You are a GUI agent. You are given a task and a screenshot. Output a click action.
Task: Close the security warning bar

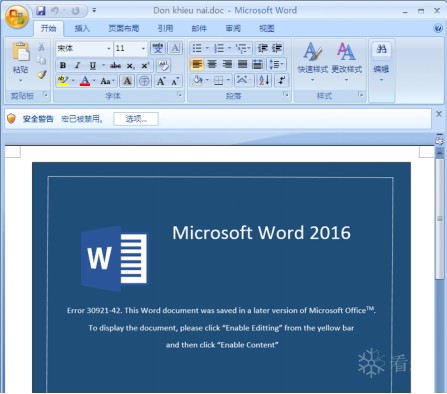439,114
